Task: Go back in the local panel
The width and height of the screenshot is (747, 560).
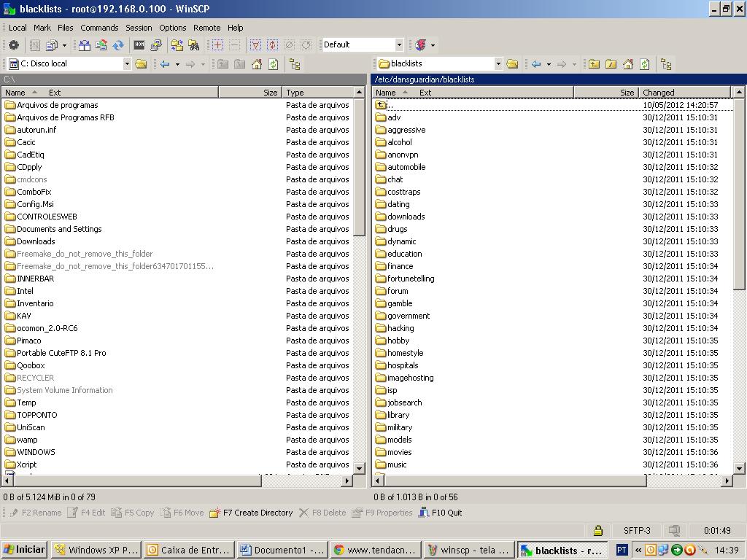Action: (165, 64)
